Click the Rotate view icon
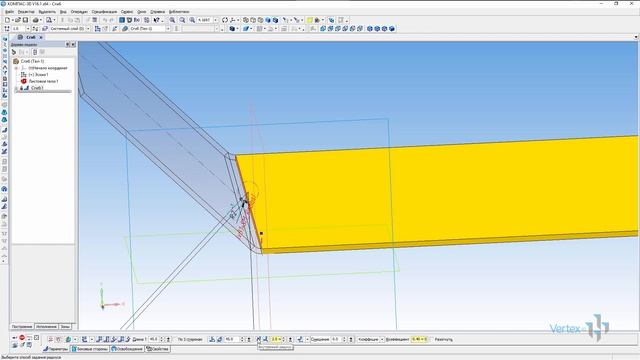The height and width of the screenshot is (360, 640). coord(225,20)
